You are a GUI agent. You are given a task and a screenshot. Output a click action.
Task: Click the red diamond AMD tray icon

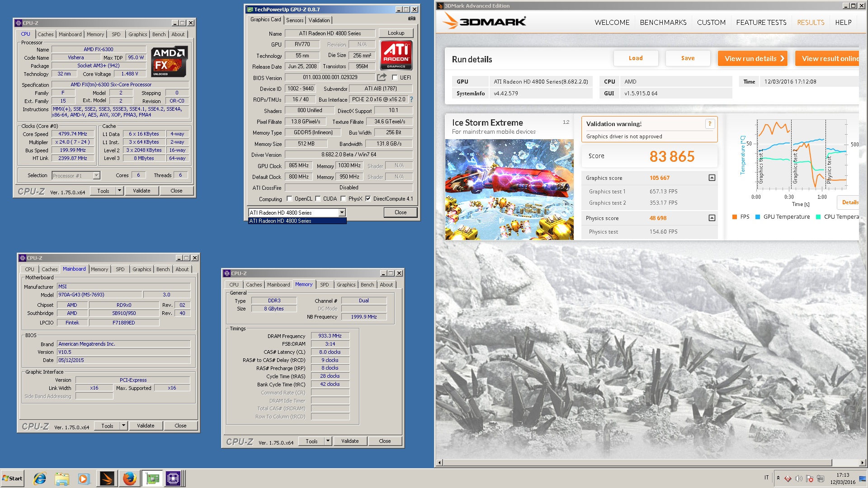tap(788, 479)
